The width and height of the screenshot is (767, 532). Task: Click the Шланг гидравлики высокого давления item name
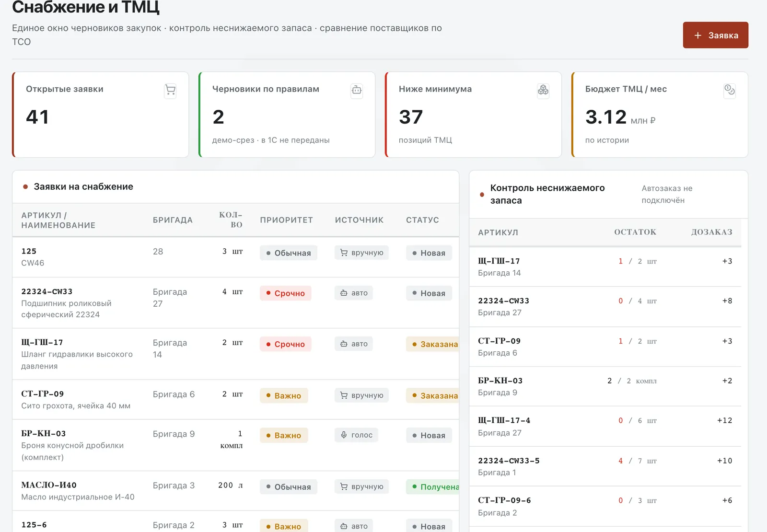click(x=77, y=360)
